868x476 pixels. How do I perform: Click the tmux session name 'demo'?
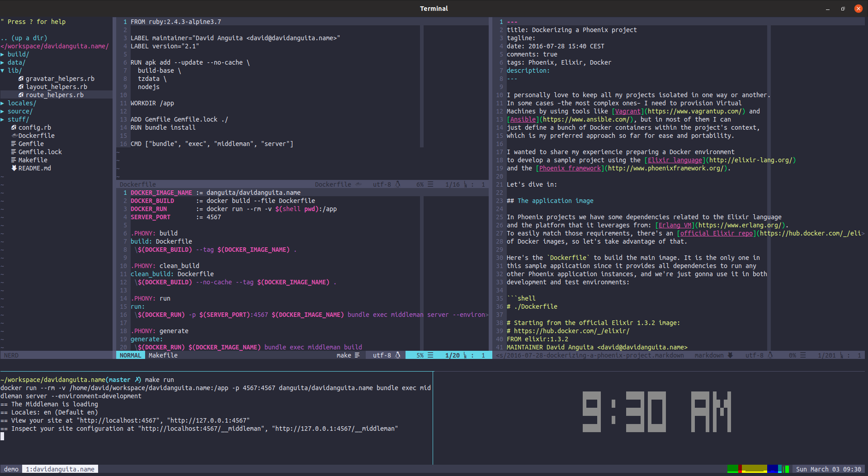11,469
